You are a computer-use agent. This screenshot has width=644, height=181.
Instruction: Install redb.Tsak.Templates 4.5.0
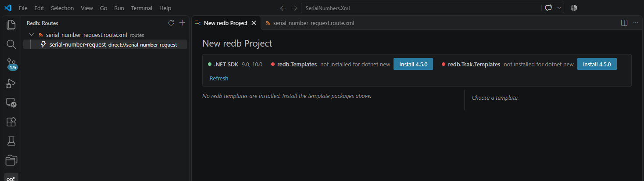click(x=597, y=64)
